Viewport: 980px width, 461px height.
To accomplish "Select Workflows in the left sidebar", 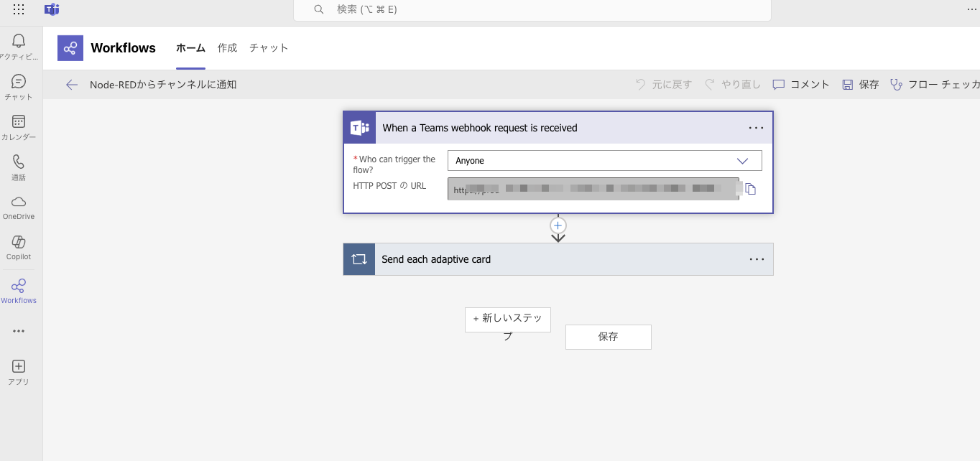I will tap(19, 291).
